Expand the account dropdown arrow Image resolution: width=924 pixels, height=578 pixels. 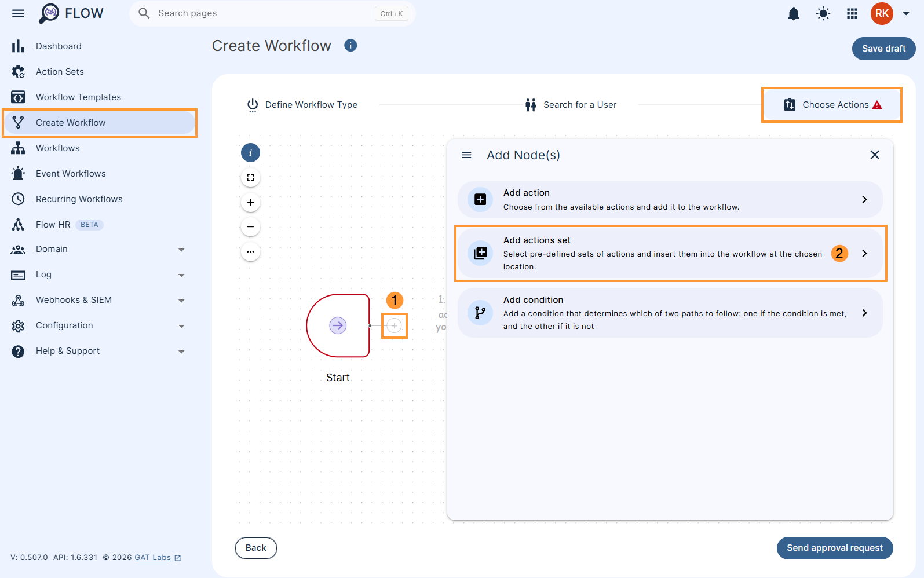[x=906, y=14]
